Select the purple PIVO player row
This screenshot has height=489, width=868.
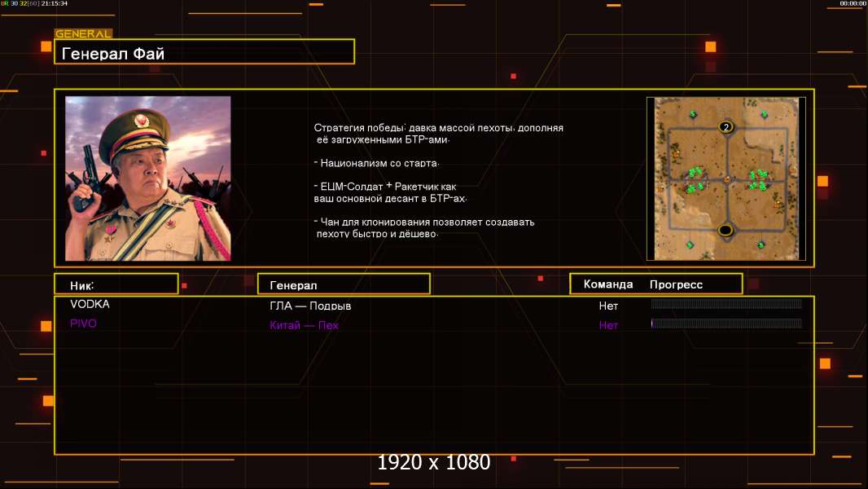tap(434, 324)
